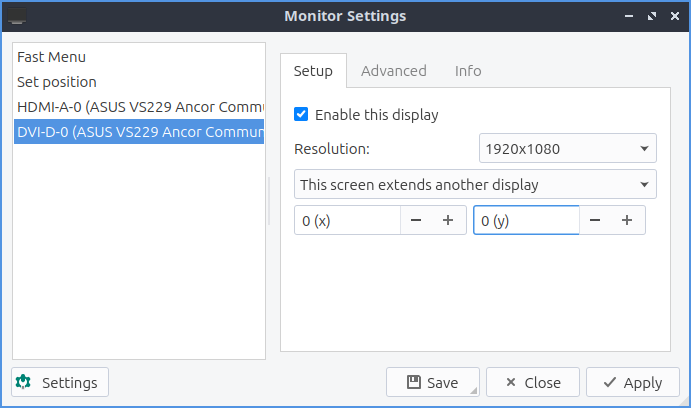Toggle the Enable this display checkbox

click(301, 114)
